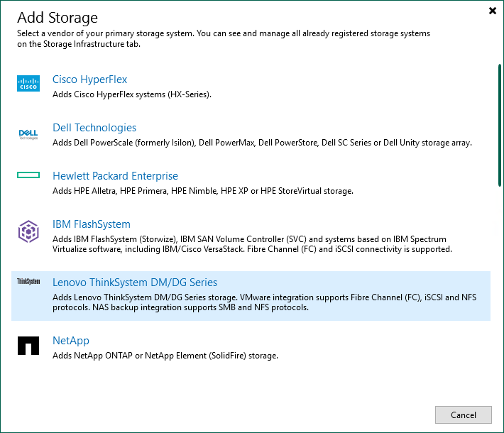Click the Dell PowerScale description line
The width and height of the screenshot is (504, 433).
[x=262, y=143]
